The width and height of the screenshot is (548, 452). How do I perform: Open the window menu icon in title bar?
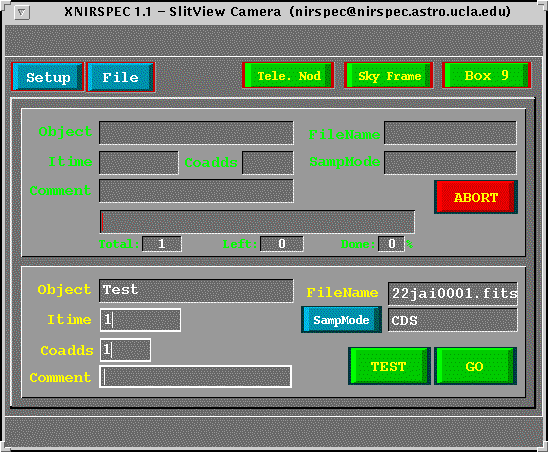pos(22,13)
